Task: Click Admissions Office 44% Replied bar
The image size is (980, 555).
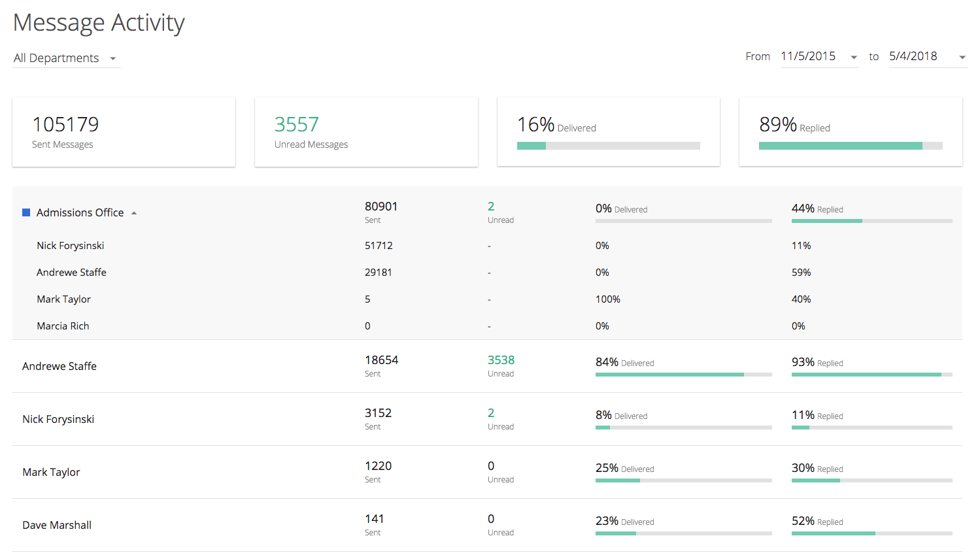Action: 871,221
